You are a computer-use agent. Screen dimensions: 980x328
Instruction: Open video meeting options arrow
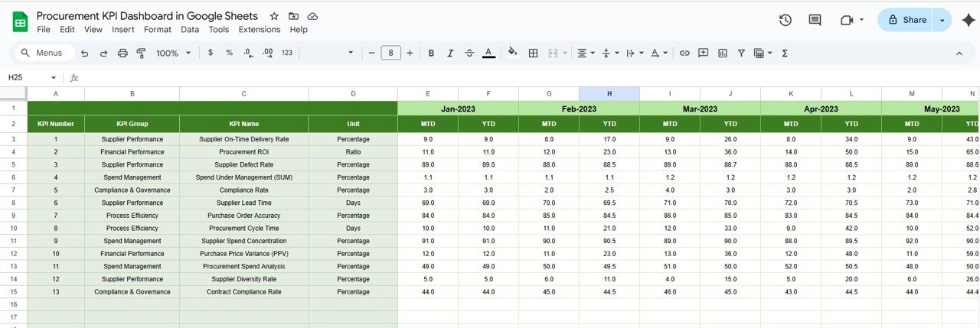coord(862,21)
